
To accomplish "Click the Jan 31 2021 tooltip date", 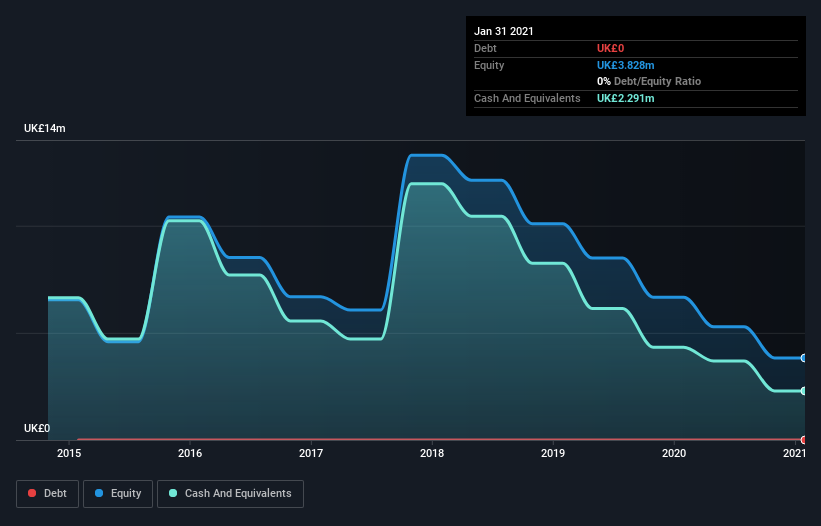I will click(x=504, y=31).
